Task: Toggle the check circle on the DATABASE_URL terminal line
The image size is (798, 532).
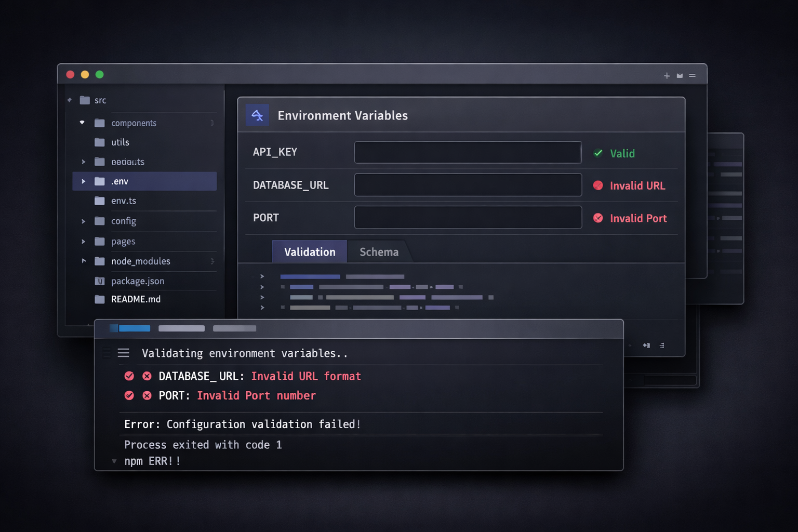Action: click(x=129, y=376)
